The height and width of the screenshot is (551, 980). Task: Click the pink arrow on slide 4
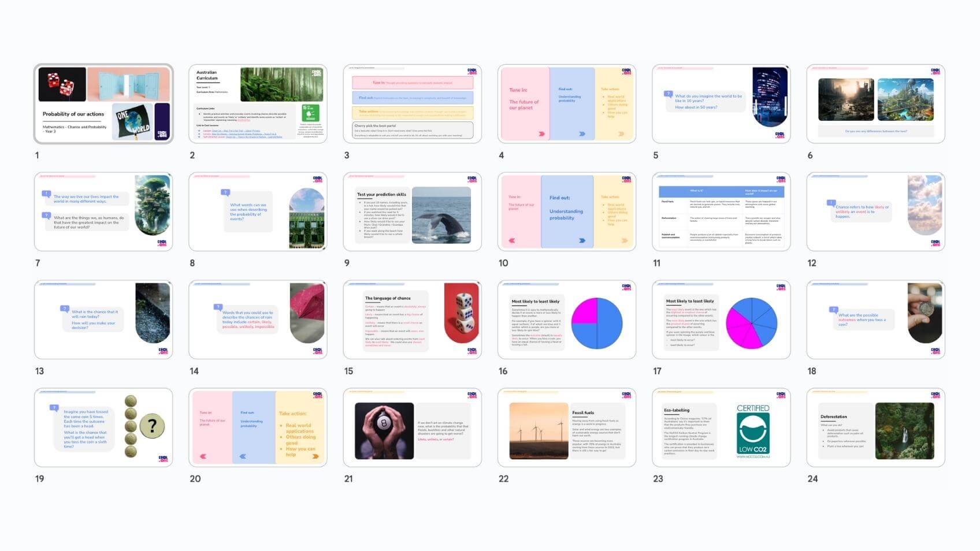[x=541, y=133]
